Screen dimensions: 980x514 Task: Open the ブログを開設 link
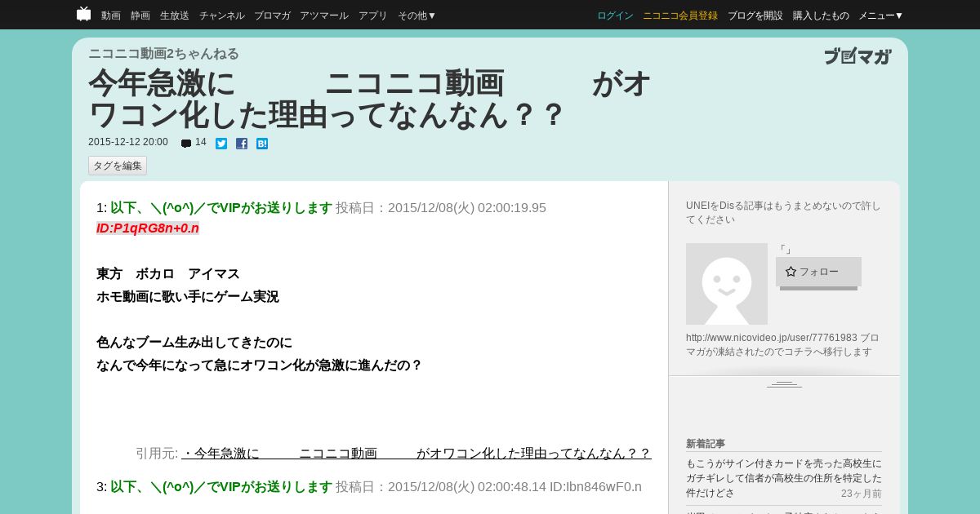pos(755,16)
